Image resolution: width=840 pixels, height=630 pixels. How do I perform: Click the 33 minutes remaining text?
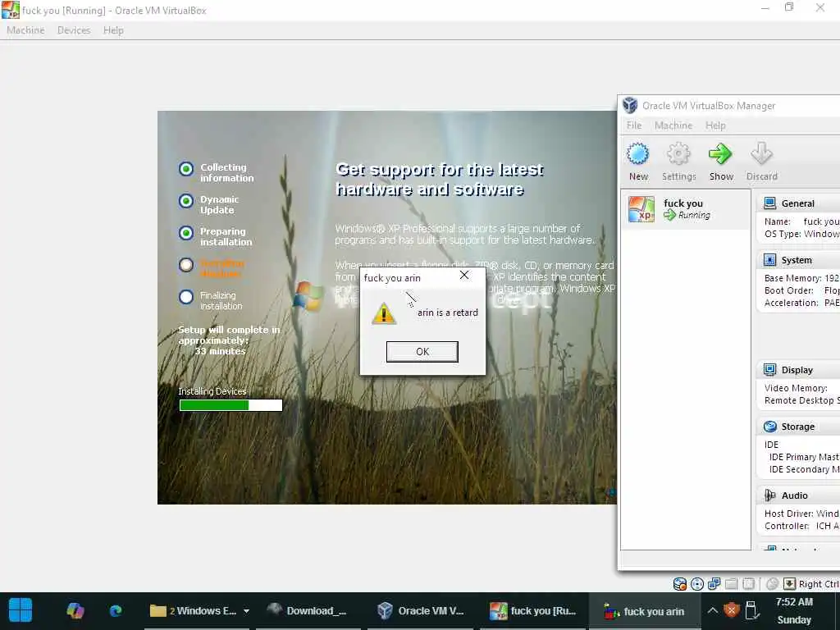pos(220,351)
